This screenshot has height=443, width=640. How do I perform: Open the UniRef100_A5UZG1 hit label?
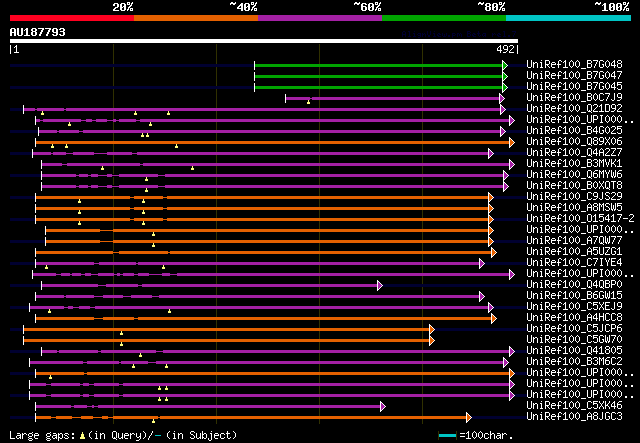pyautogui.click(x=574, y=252)
